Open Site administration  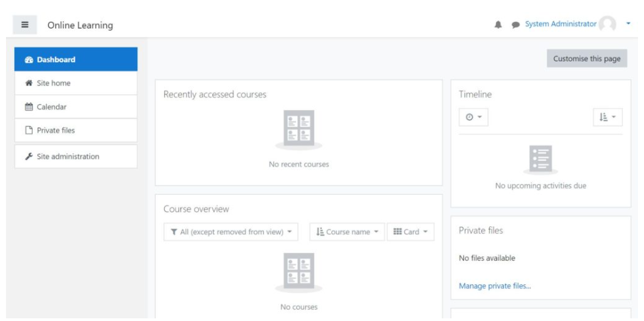coord(76,157)
